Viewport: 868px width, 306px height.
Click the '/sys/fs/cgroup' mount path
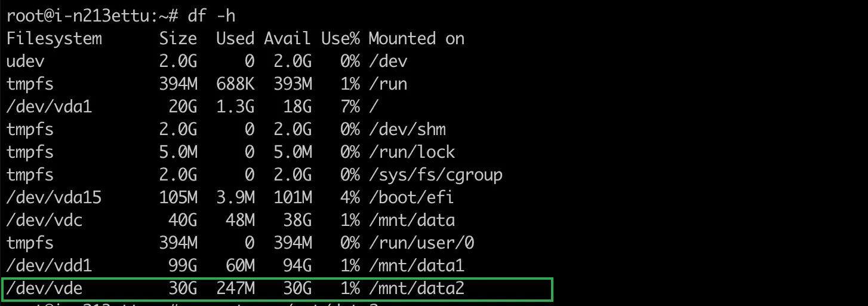point(435,175)
